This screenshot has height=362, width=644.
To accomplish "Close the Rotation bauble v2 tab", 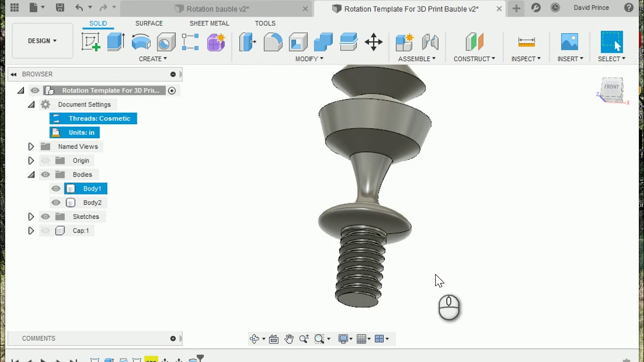I will 305,9.
